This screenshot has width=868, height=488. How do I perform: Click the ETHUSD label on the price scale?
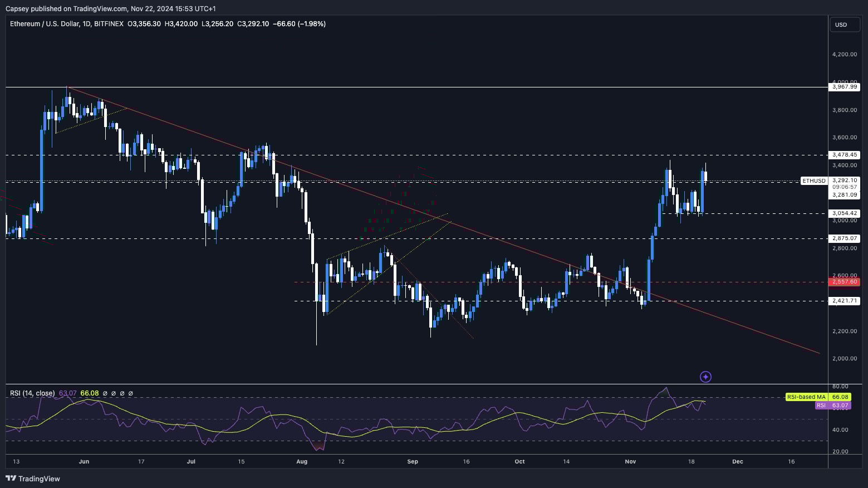click(813, 180)
